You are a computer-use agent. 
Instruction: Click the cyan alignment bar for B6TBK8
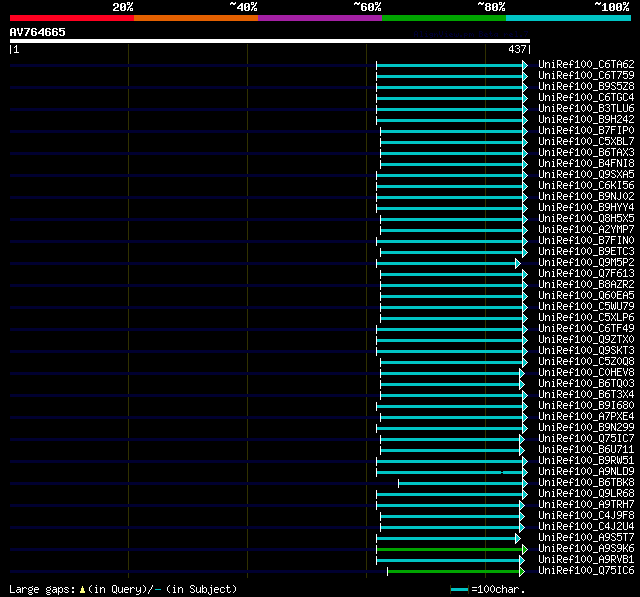461,484
